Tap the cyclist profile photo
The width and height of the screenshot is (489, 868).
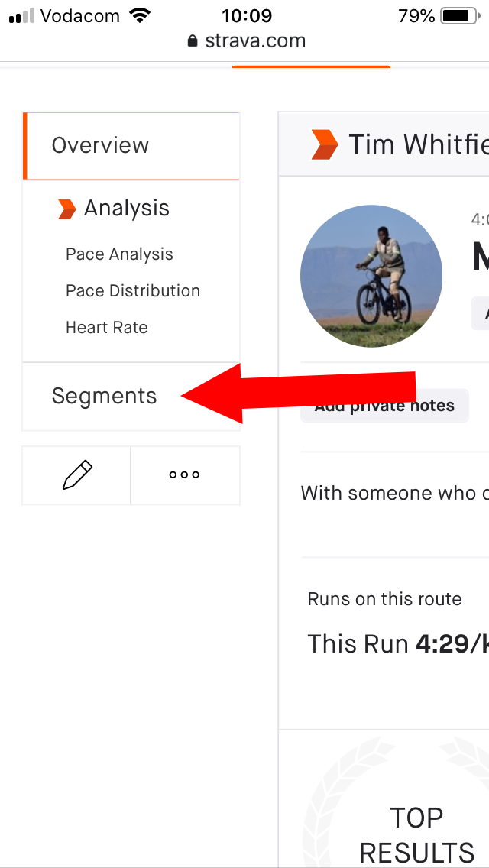pyautogui.click(x=371, y=277)
